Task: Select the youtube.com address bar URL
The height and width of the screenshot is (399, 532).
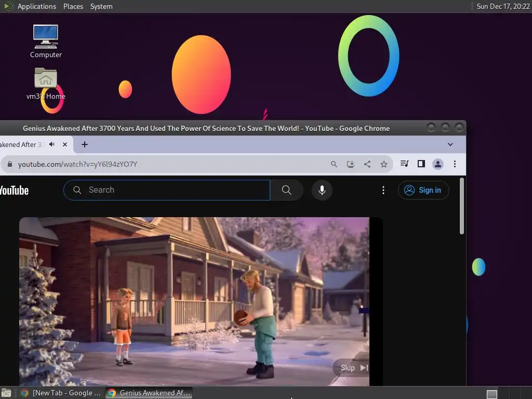Action: [78, 164]
